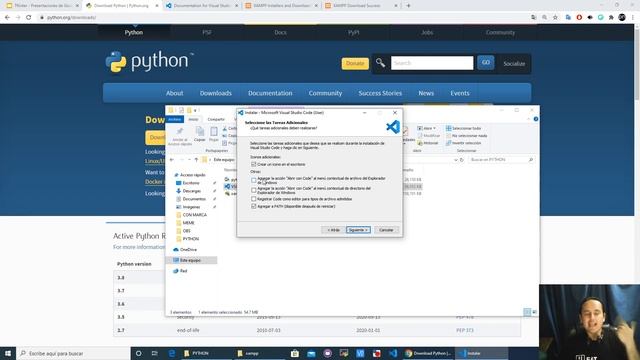Switch to the XAMPP Installers and Downloads tab
The height and width of the screenshot is (360, 640).
coord(282,6)
